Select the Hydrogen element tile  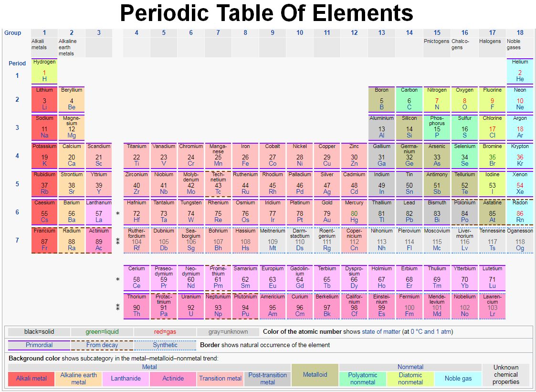click(44, 72)
